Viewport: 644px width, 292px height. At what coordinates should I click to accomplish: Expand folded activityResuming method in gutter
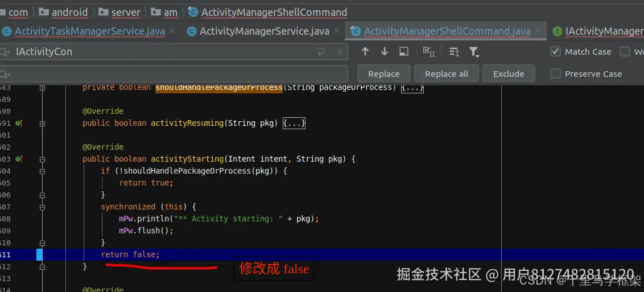42,123
